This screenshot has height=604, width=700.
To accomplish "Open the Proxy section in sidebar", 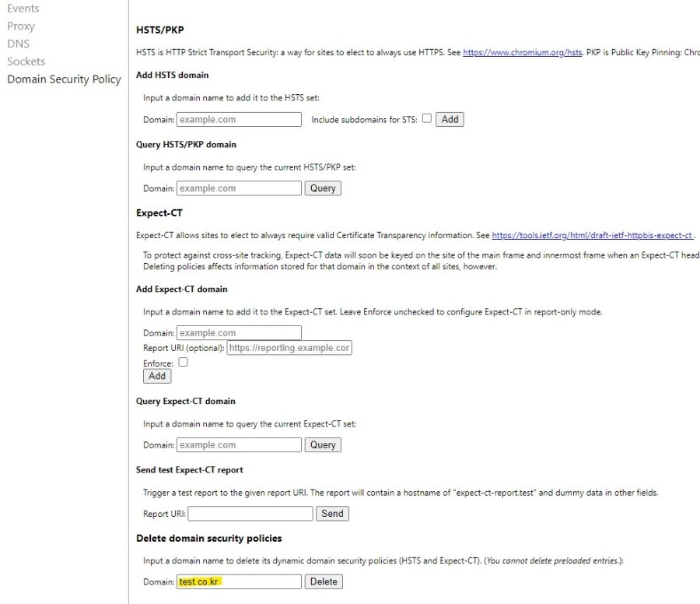I will [21, 26].
